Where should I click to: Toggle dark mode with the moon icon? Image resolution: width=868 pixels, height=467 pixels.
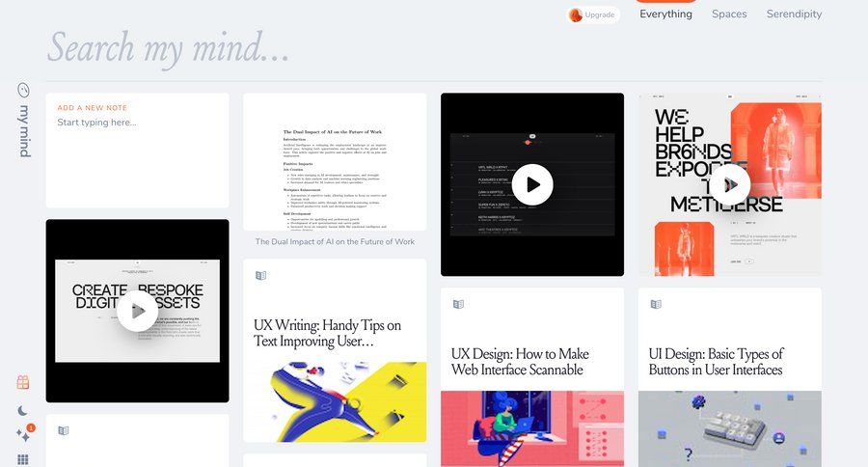[x=23, y=410]
